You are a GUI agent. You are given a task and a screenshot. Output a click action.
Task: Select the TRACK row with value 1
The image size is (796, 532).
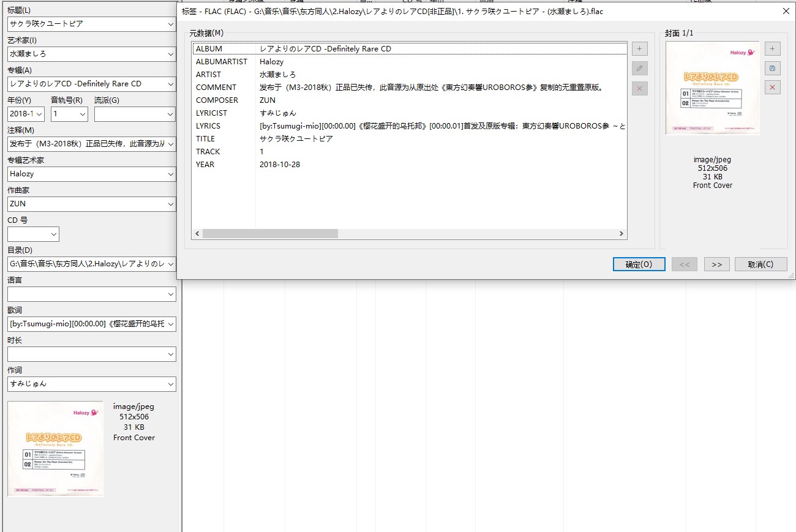409,152
